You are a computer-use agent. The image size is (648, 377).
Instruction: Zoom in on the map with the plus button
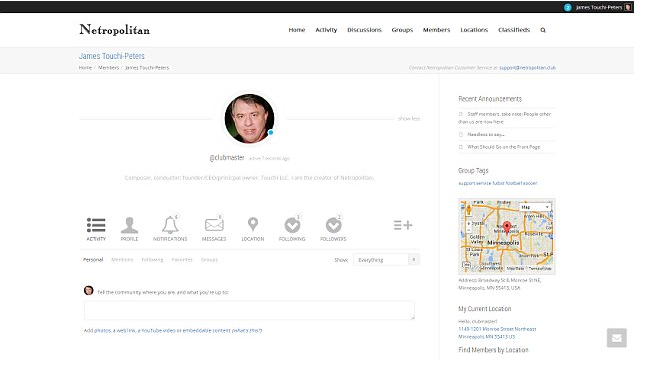click(x=469, y=223)
